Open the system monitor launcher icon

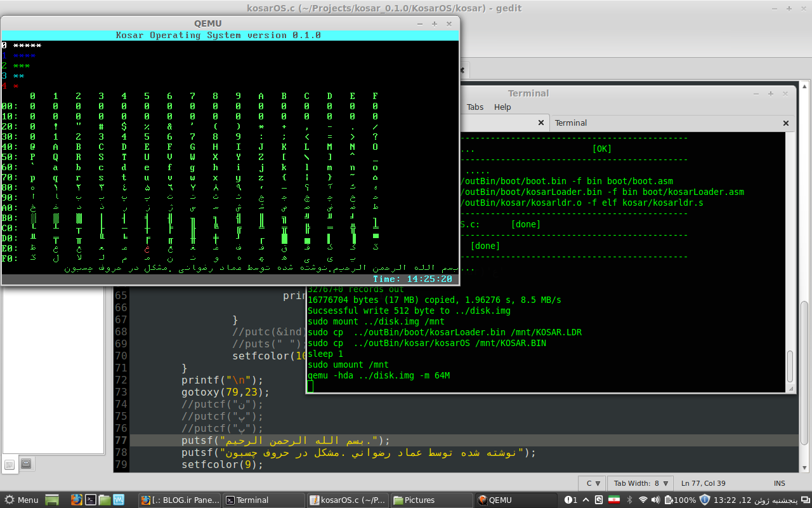point(119,500)
